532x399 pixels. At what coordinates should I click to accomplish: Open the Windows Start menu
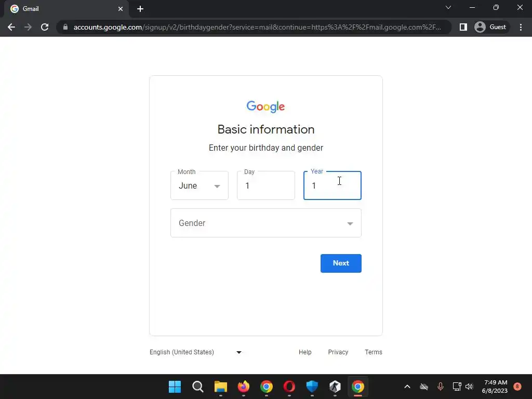(175, 387)
